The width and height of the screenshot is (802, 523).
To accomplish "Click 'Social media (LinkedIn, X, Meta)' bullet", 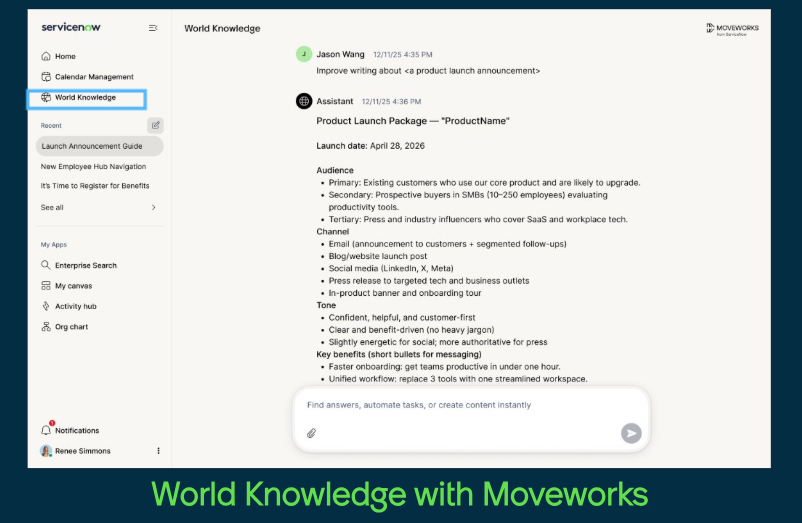I will pyautogui.click(x=391, y=268).
